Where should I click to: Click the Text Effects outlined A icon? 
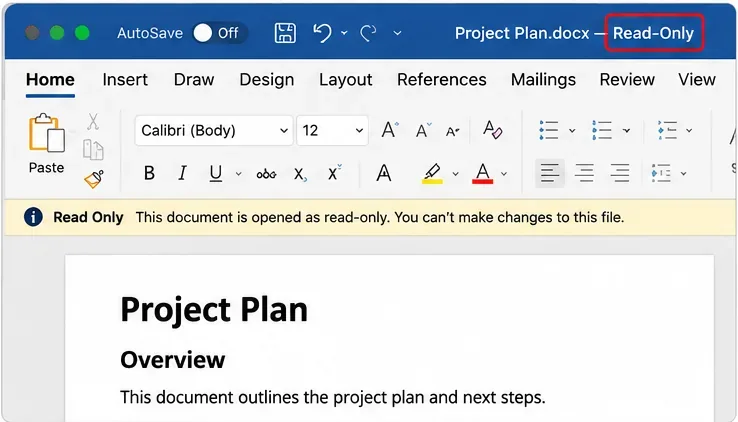pos(384,173)
